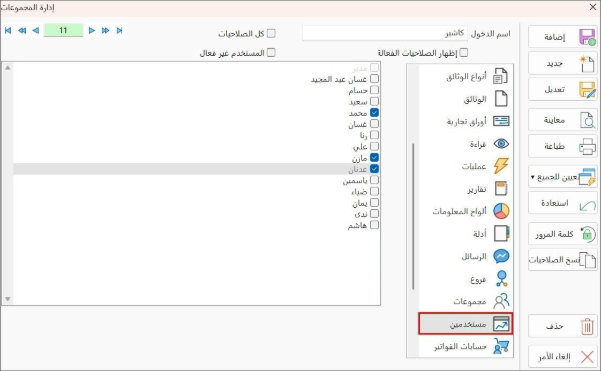Click the اسم الدخول login name field
The width and height of the screenshot is (601, 371).
[x=385, y=33]
